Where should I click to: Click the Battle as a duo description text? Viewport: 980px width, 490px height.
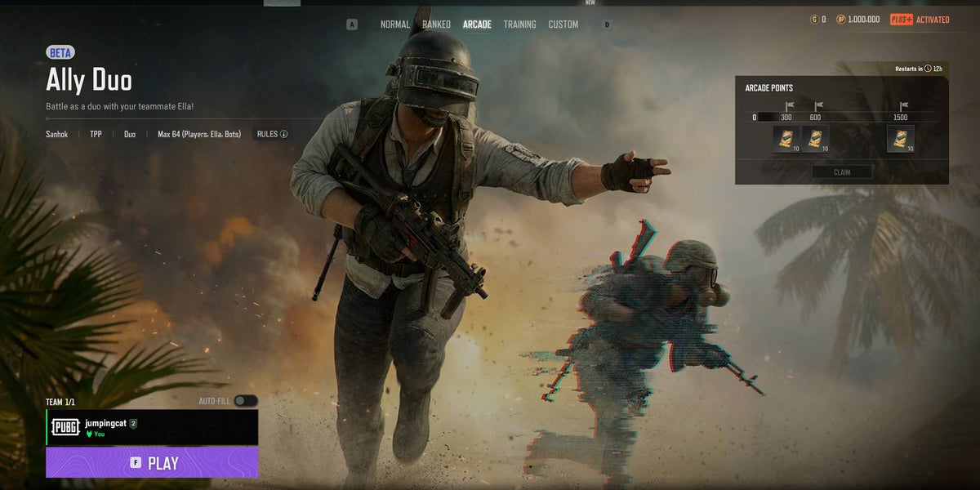tap(120, 107)
